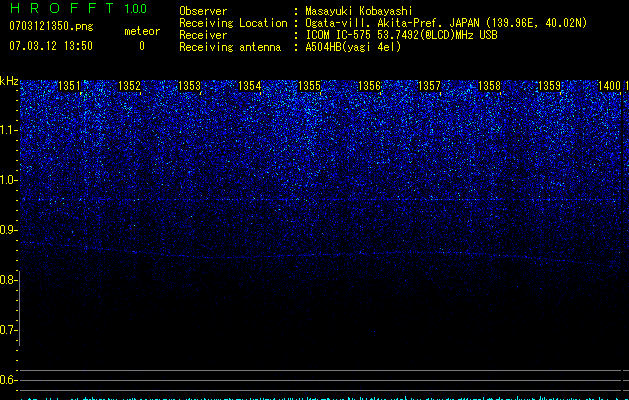The width and height of the screenshot is (629, 400).
Task: Click the 0.6 kHz axis label
Action: 7,380
